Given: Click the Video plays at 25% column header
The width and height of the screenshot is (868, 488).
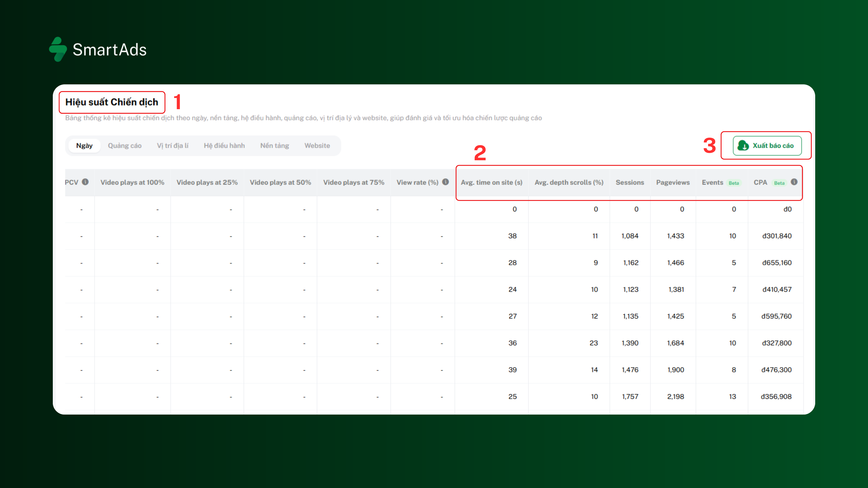Looking at the screenshot, I should (x=207, y=182).
